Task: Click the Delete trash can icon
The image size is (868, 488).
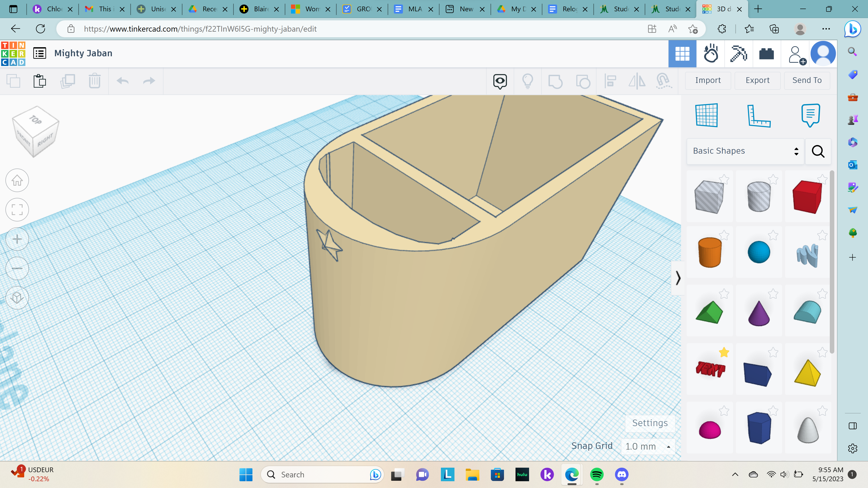Action: (x=95, y=81)
